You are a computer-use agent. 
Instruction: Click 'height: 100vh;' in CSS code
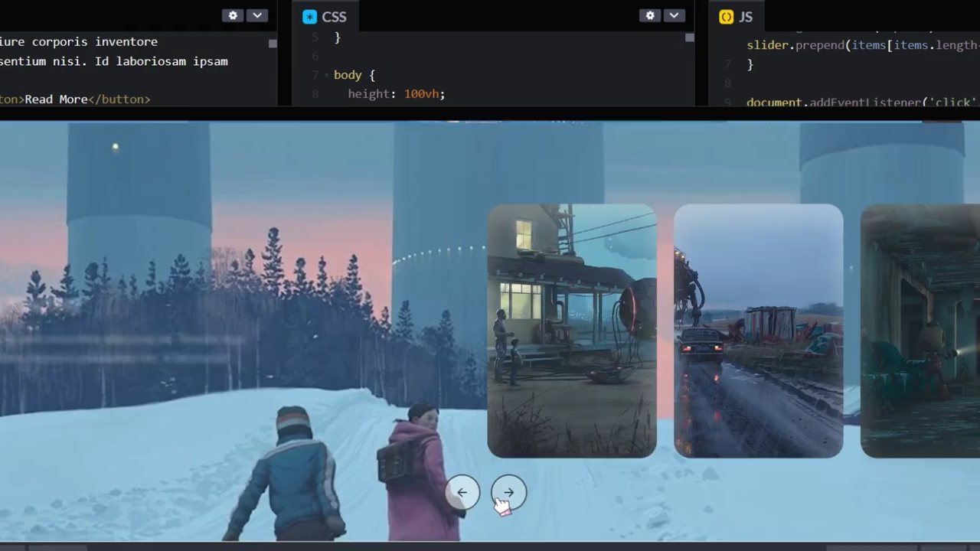(396, 93)
